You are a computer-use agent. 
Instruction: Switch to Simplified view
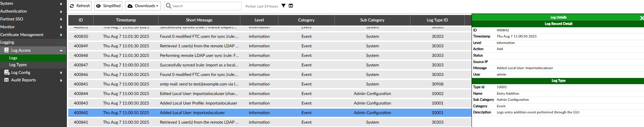[x=108, y=6]
